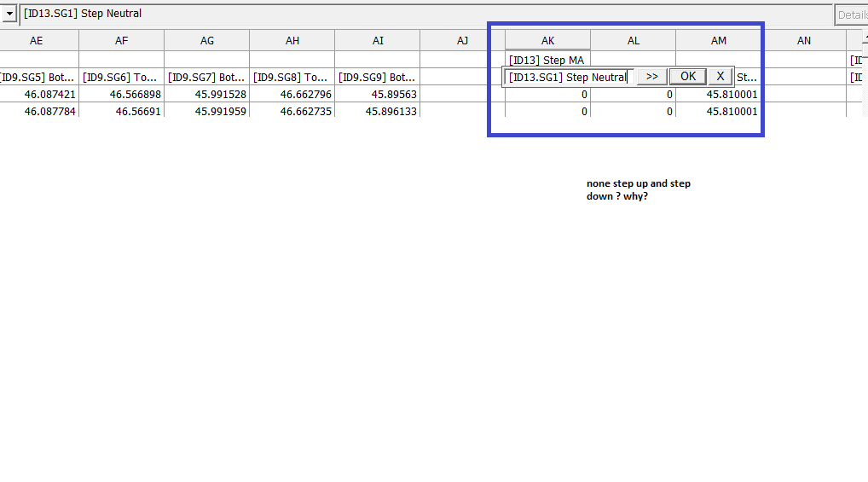
Task: Select column header AK
Action: click(547, 40)
